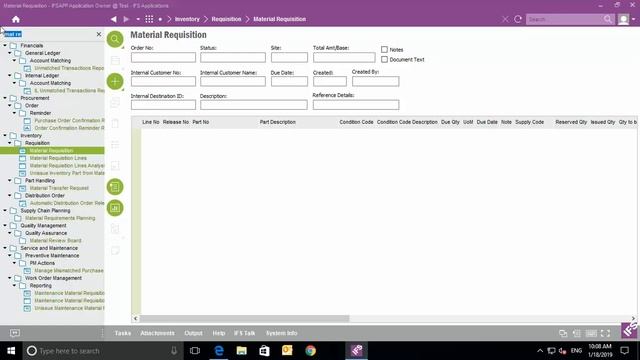Navigate back with the left arrow
Screen dimensions: 640x360
(113, 19)
